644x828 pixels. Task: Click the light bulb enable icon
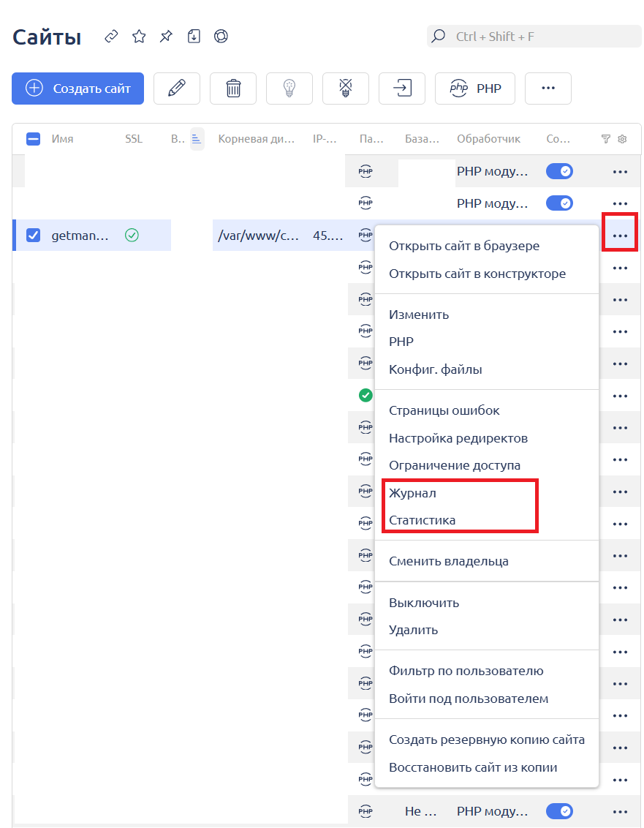click(x=289, y=89)
